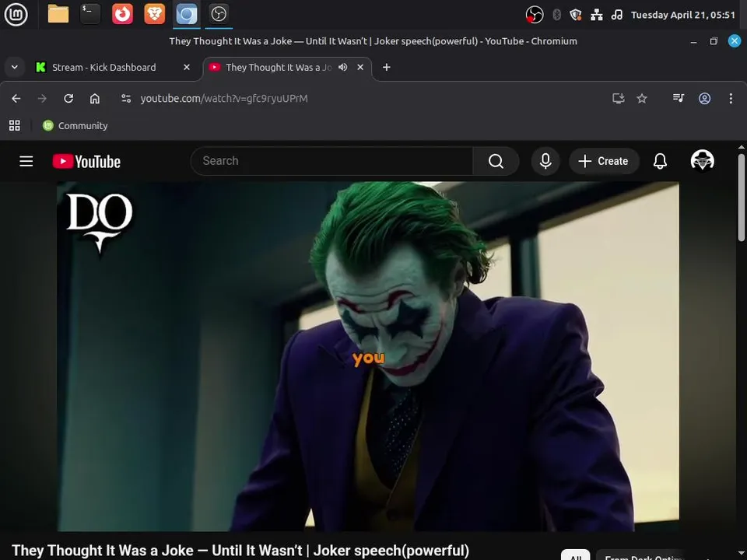Go back to the previous page
The image size is (747, 560).
(x=16, y=98)
